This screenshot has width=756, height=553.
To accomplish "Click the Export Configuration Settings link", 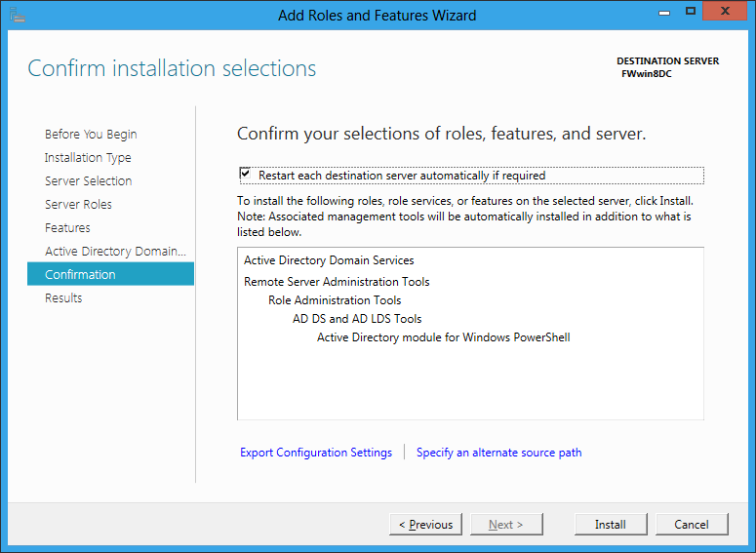I will point(316,453).
